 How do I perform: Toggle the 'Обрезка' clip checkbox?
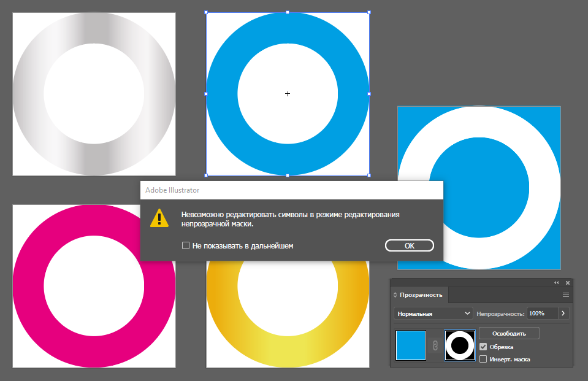tap(483, 347)
